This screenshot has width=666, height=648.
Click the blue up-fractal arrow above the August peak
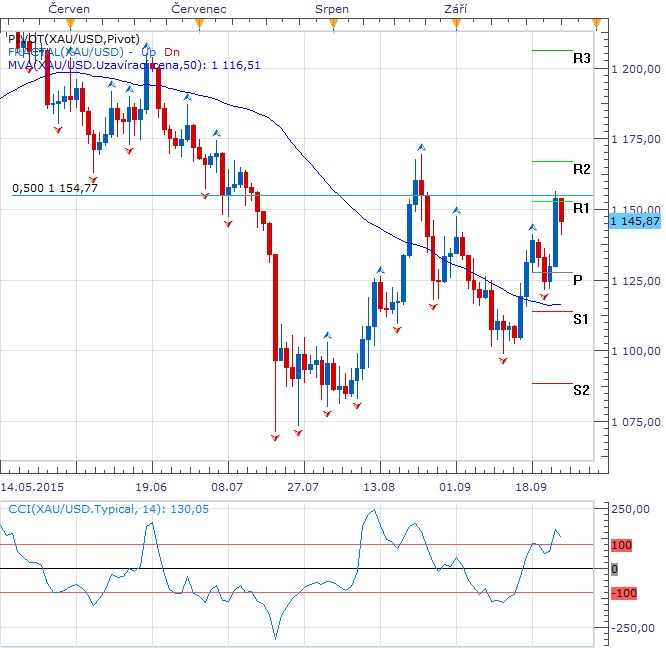pos(421,147)
